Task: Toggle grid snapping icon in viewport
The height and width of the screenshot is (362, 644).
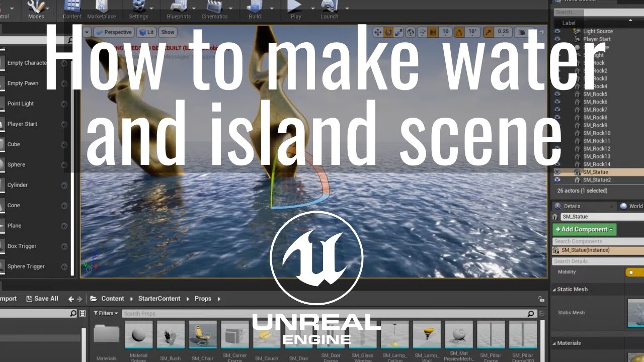Action: coord(432,33)
